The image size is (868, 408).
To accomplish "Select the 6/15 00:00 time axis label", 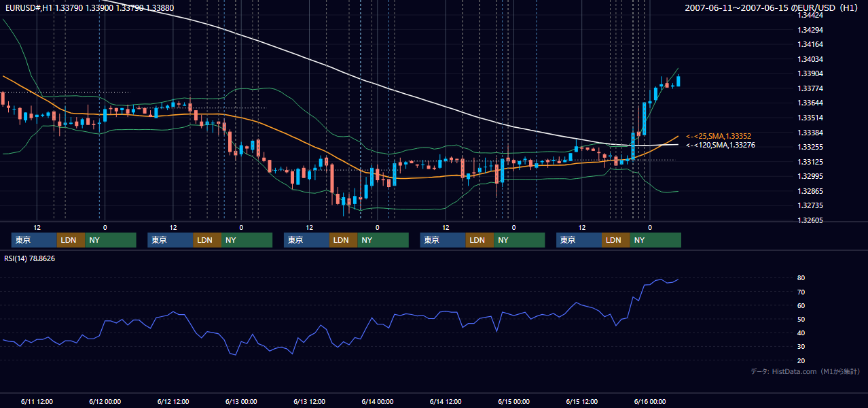I will (513, 402).
